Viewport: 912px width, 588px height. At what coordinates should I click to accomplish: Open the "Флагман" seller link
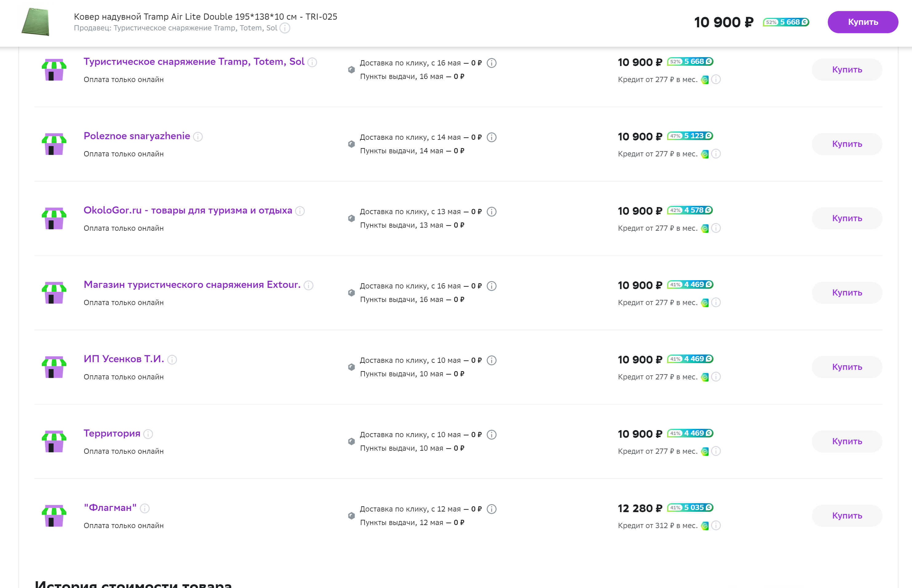click(x=110, y=508)
